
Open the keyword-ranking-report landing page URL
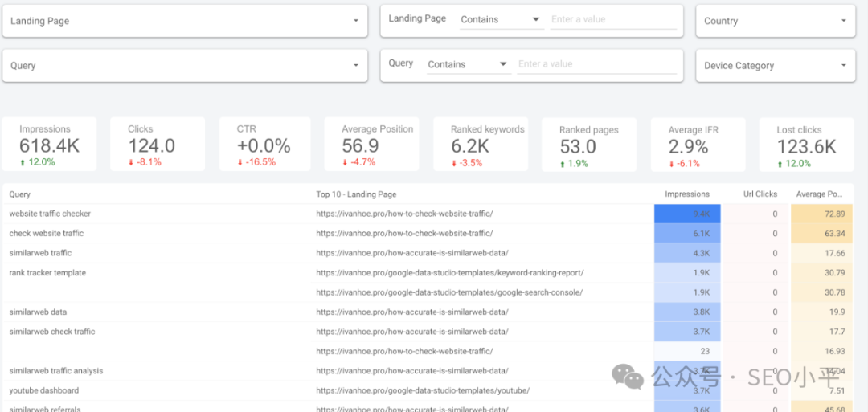click(x=449, y=273)
